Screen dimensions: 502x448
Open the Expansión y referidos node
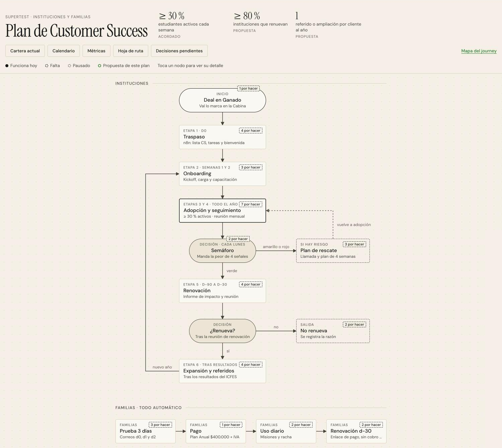click(223, 371)
